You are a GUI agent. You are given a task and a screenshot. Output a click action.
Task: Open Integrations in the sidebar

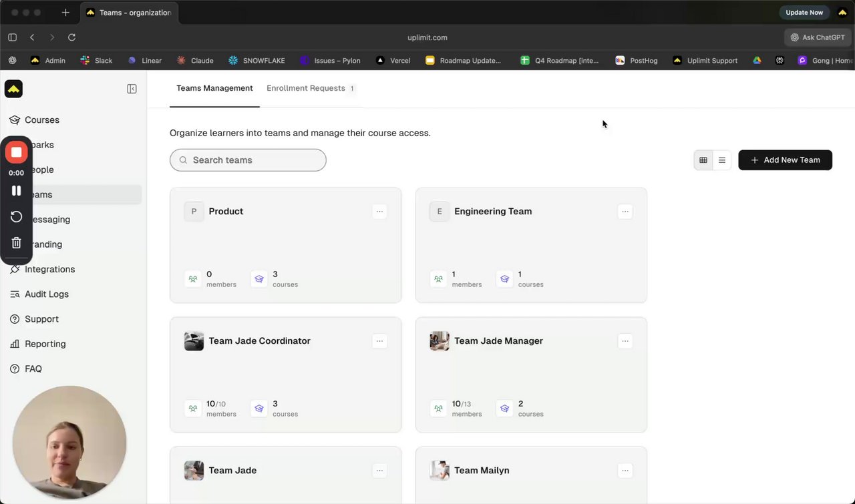(49, 270)
